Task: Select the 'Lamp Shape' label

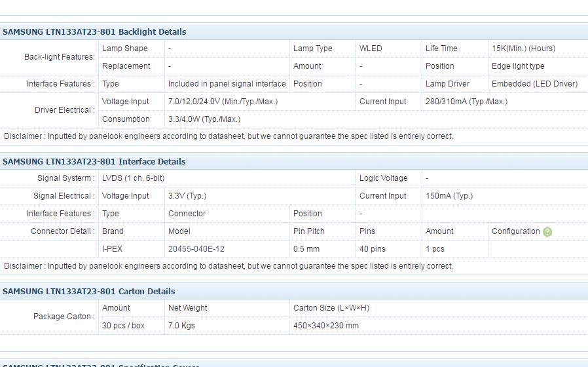Action: (x=124, y=48)
